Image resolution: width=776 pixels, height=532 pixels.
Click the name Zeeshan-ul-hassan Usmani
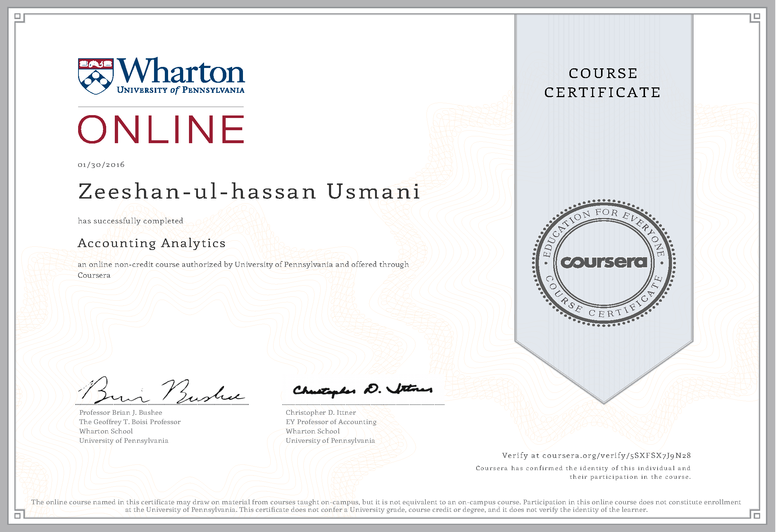click(249, 191)
